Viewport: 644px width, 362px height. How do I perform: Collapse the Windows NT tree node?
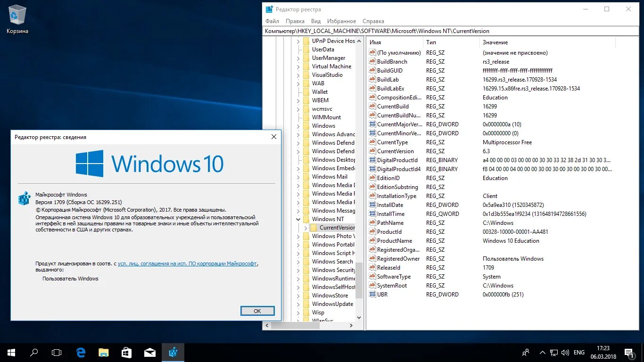(x=298, y=219)
